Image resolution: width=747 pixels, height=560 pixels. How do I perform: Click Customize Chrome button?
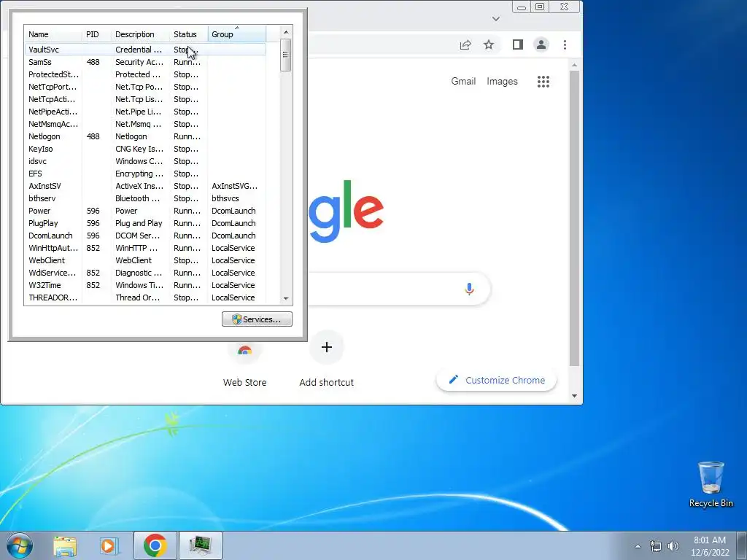pos(496,380)
